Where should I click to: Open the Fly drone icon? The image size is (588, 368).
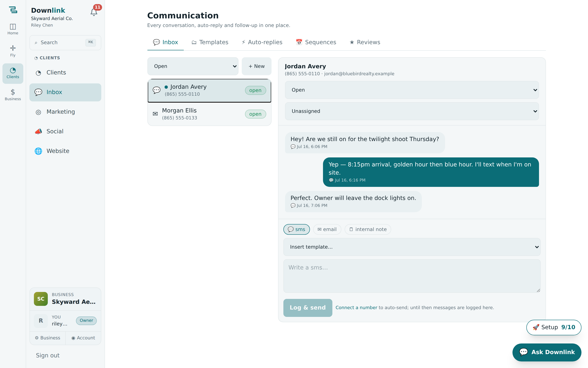pyautogui.click(x=13, y=51)
